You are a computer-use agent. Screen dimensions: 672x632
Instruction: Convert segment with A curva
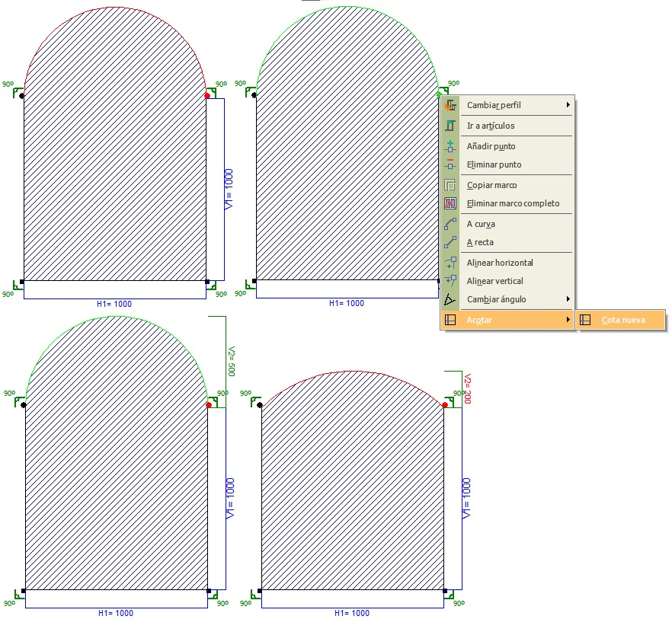507,224
